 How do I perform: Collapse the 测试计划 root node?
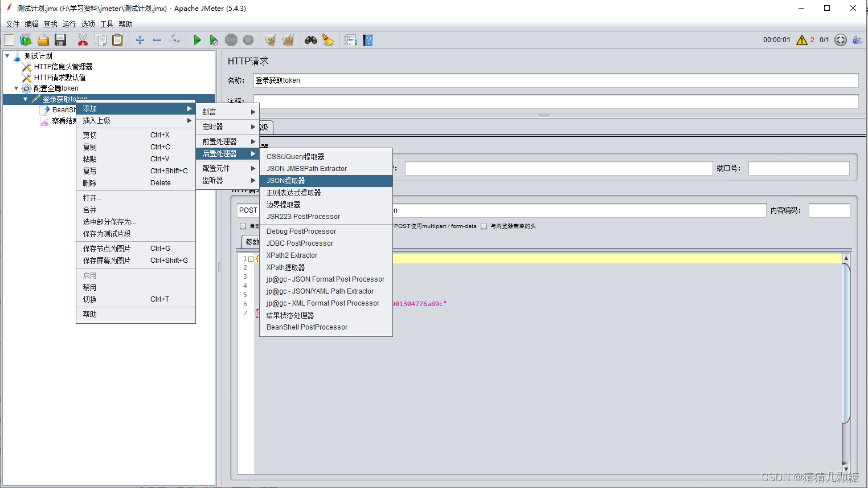[x=7, y=56]
